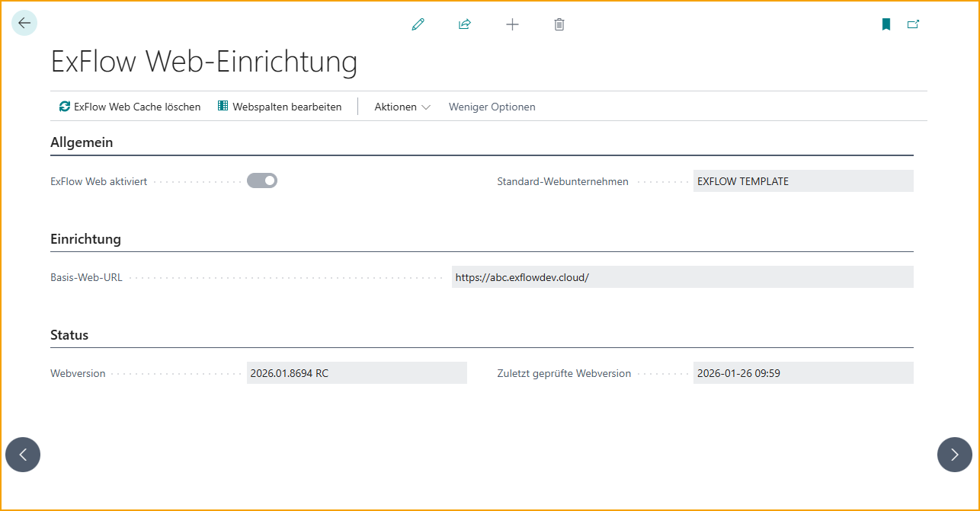Create a new record via the plus icon
Viewport: 980px width, 511px height.
coord(512,24)
